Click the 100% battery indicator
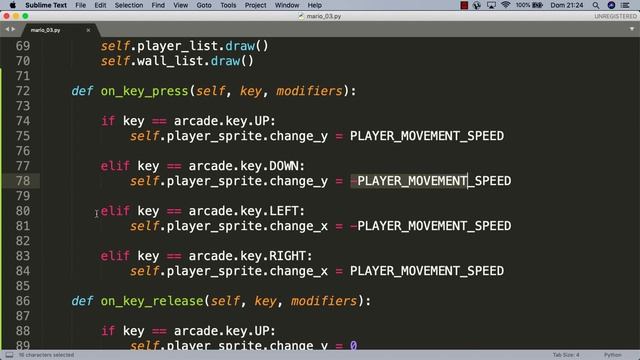 (x=529, y=5)
